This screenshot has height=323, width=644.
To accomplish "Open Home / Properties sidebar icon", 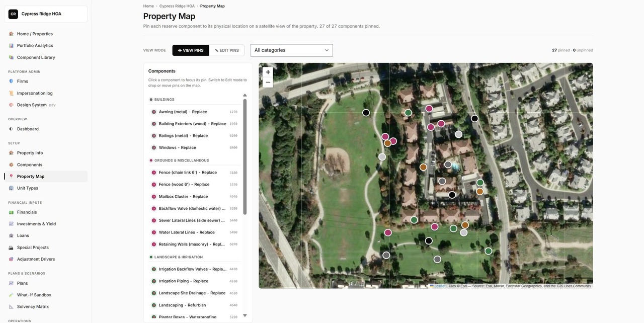I will pyautogui.click(x=11, y=34).
